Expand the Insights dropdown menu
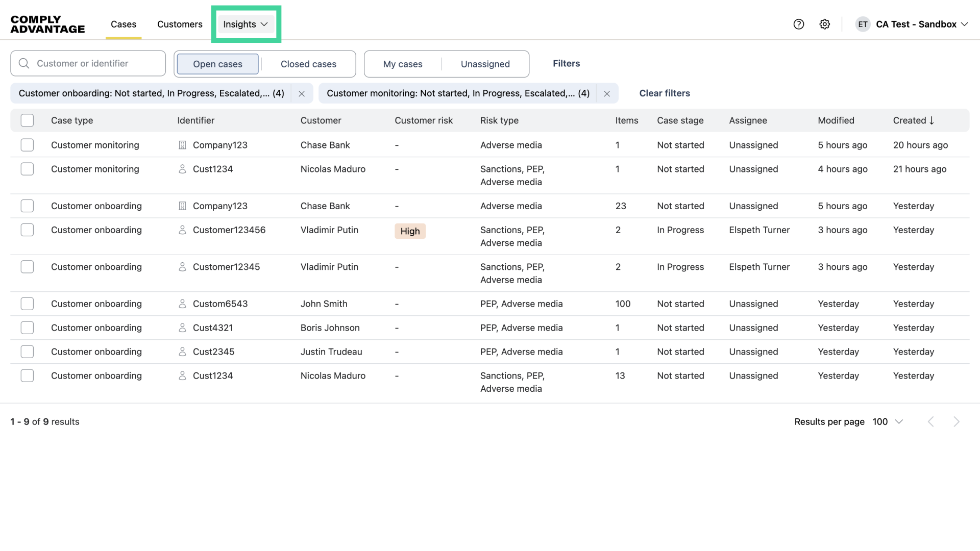Viewport: 980px width, 551px height. click(x=246, y=24)
